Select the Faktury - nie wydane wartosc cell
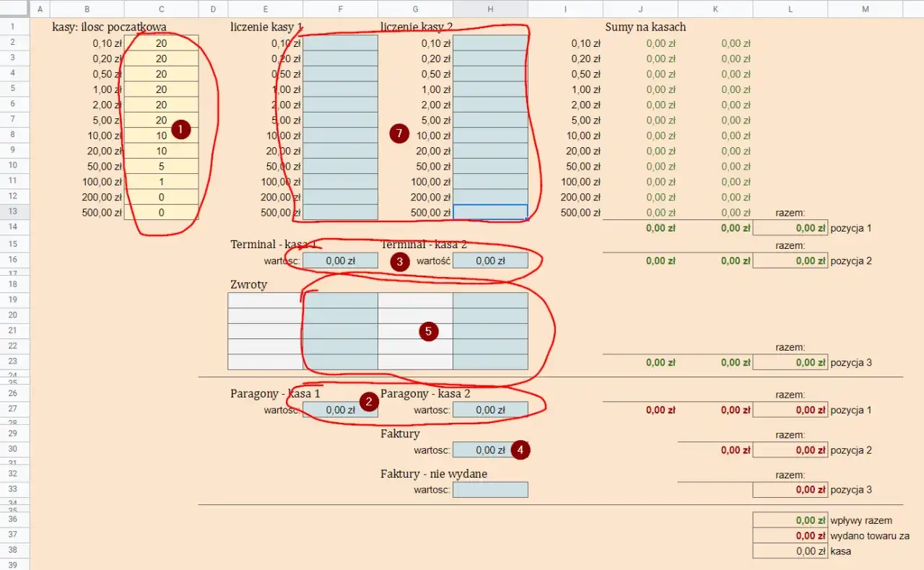This screenshot has width=924, height=570. (490, 489)
